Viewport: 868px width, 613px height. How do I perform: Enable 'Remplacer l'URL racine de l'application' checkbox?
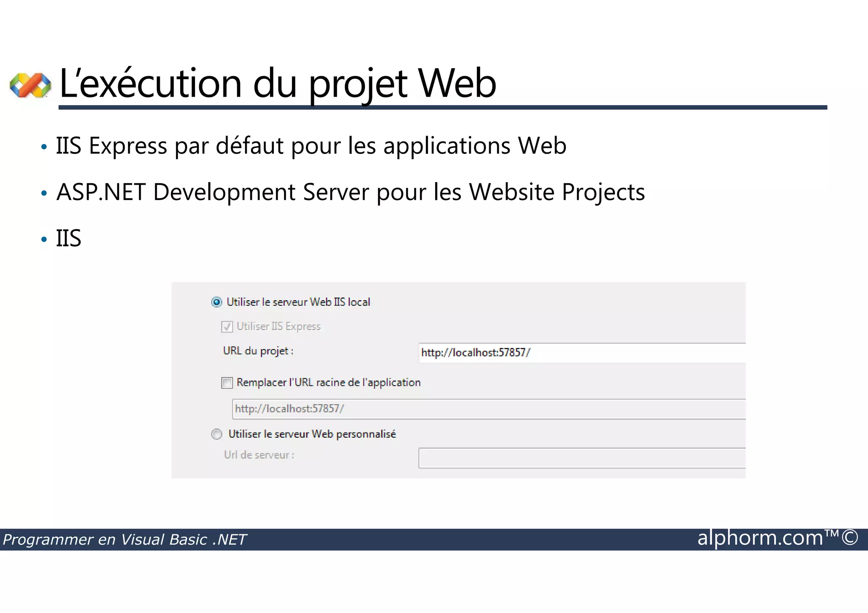click(x=227, y=383)
